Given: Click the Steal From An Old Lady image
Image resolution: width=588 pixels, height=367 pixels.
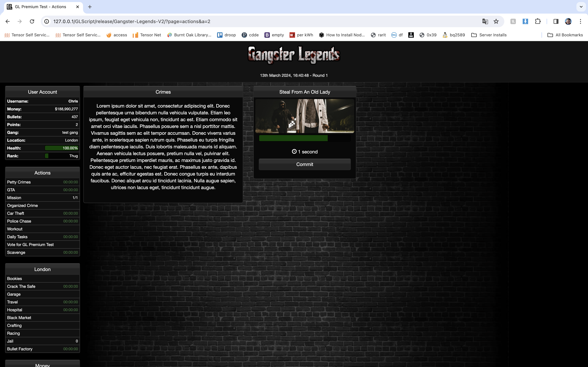Looking at the screenshot, I should click(x=304, y=116).
